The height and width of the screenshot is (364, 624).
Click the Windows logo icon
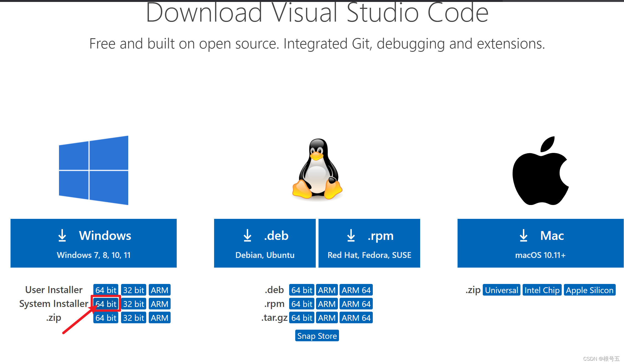tap(94, 170)
